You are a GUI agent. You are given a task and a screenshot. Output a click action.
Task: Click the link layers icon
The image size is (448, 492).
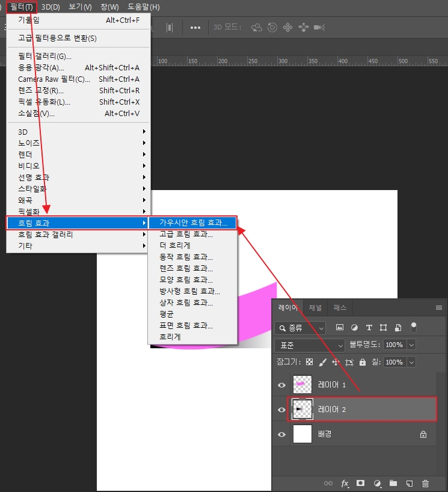pyautogui.click(x=328, y=483)
